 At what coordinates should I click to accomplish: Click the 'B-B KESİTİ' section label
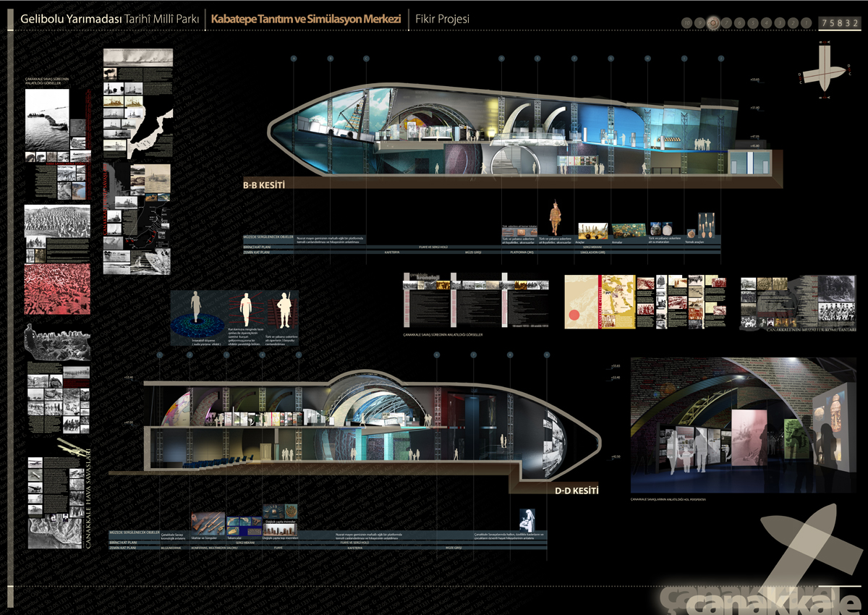[264, 185]
